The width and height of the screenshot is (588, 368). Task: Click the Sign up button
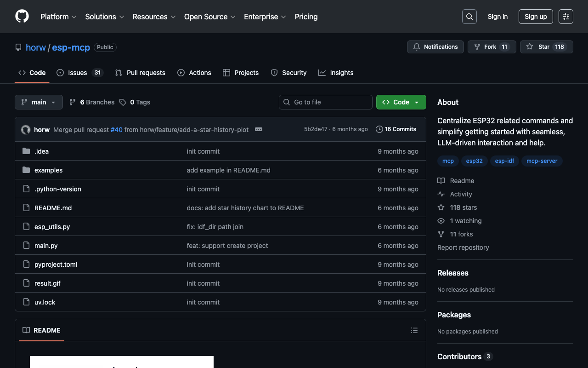535,17
